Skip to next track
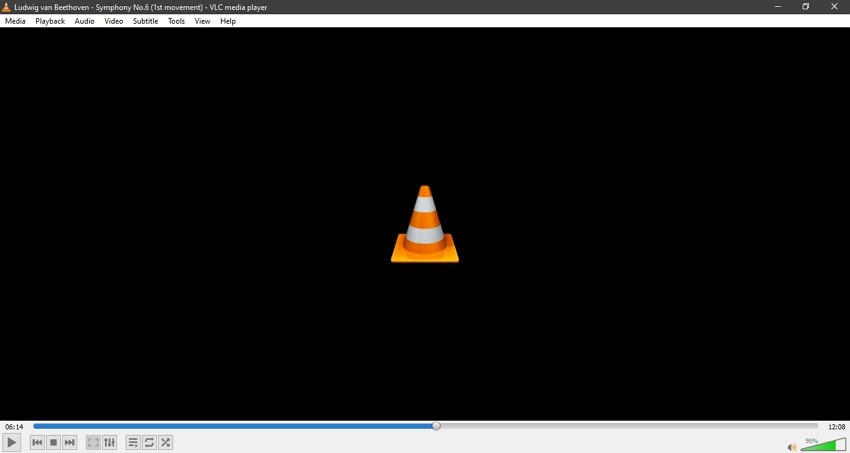The image size is (850, 453). tap(69, 443)
